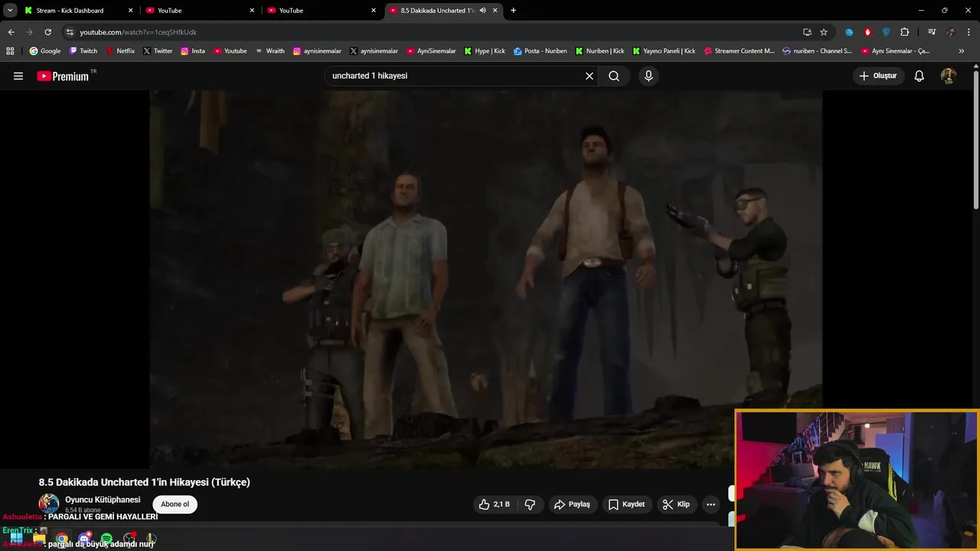Open the media controls icon in toolbar
The image size is (980, 551).
point(932,32)
